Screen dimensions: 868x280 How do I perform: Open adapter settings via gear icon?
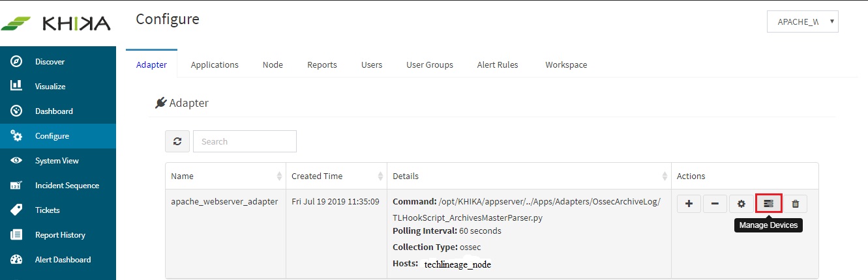coord(741,203)
